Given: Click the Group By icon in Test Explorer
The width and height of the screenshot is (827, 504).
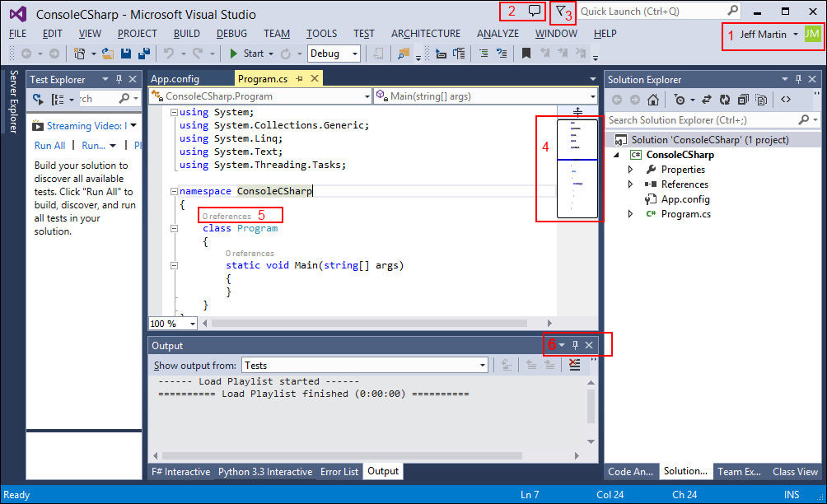Looking at the screenshot, I should pyautogui.click(x=58, y=99).
